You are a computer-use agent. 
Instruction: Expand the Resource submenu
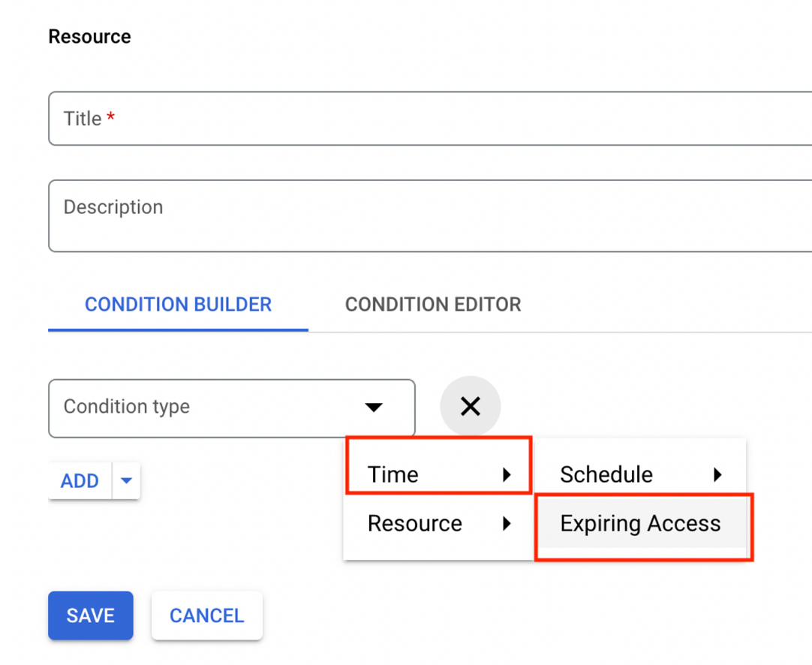pyautogui.click(x=420, y=524)
